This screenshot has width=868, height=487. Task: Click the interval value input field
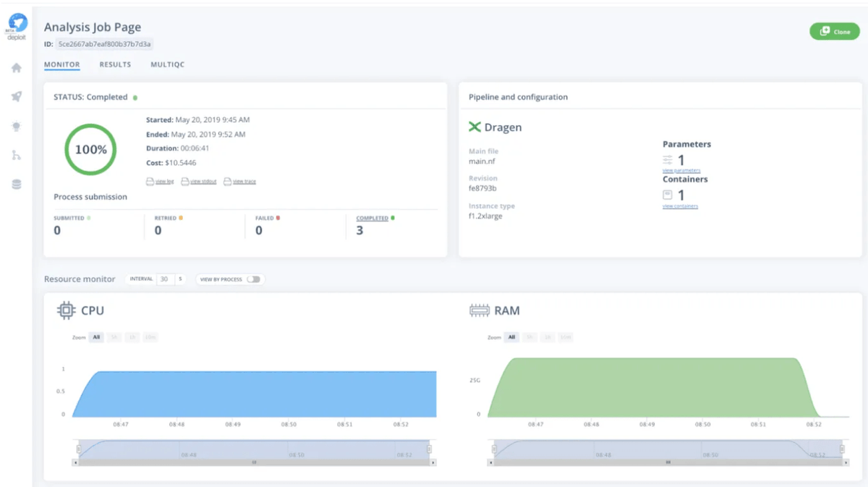pyautogui.click(x=165, y=279)
